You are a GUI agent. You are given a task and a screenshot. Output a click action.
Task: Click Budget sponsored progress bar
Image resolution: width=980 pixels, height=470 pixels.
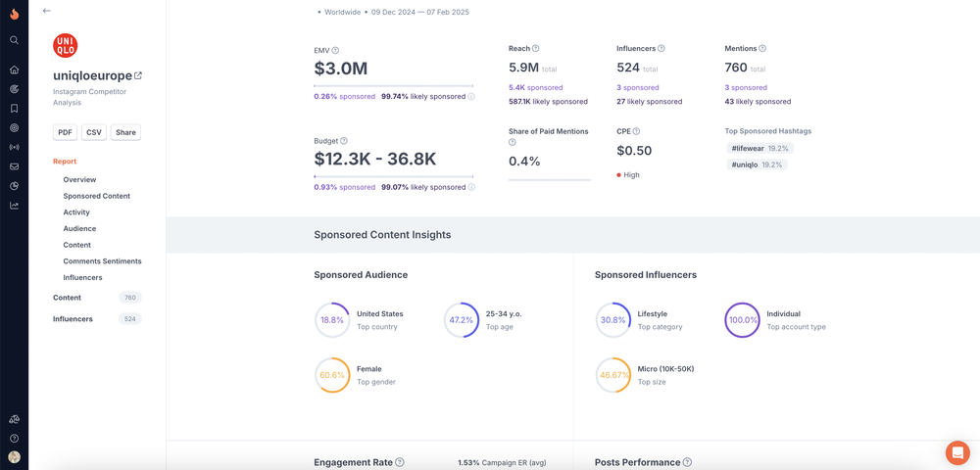click(393, 176)
